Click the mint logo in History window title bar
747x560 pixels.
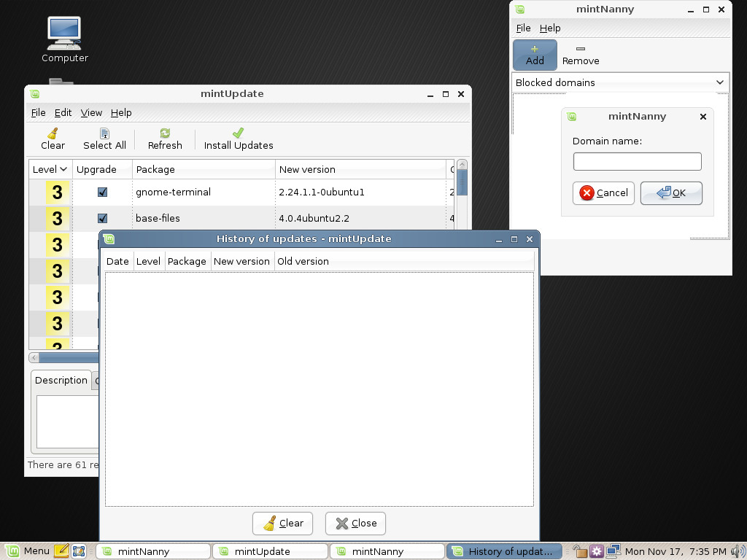pos(109,239)
